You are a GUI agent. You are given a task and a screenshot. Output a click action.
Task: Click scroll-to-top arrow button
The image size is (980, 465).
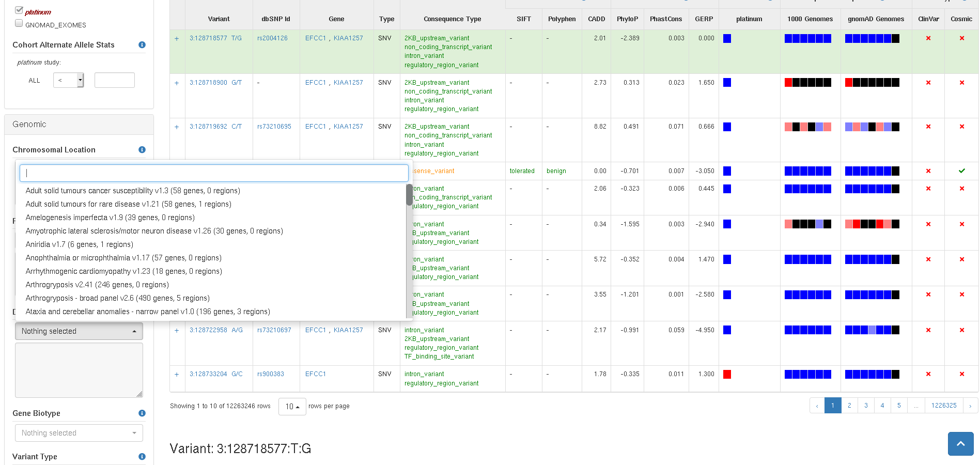pyautogui.click(x=960, y=444)
